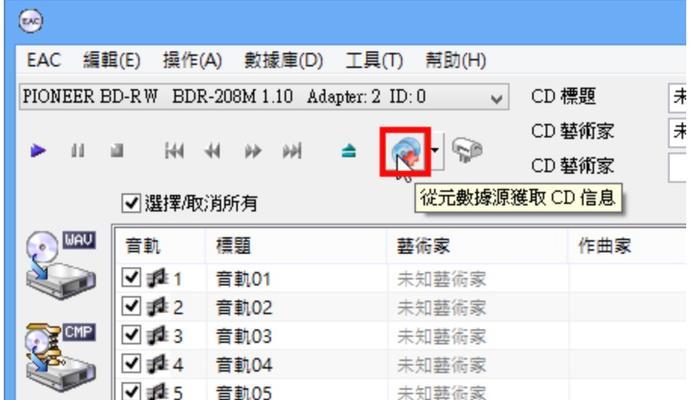Viewport: 696px width, 400px height.
Task: Open the 編輯(E) menu
Action: click(x=111, y=60)
